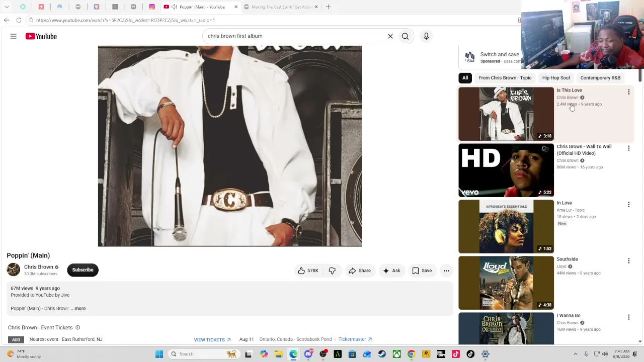The width and height of the screenshot is (644, 362).
Task: Start voice search with the microphone
Action: 426,36
